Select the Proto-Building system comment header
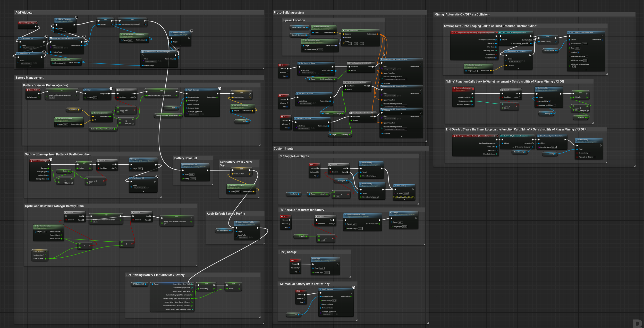Image resolution: width=644 pixels, height=328 pixels. tap(289, 13)
